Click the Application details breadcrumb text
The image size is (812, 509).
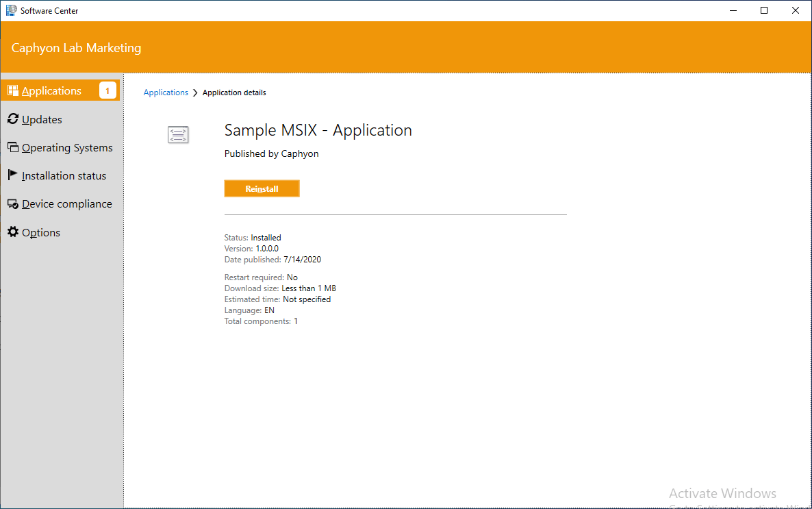click(x=234, y=92)
